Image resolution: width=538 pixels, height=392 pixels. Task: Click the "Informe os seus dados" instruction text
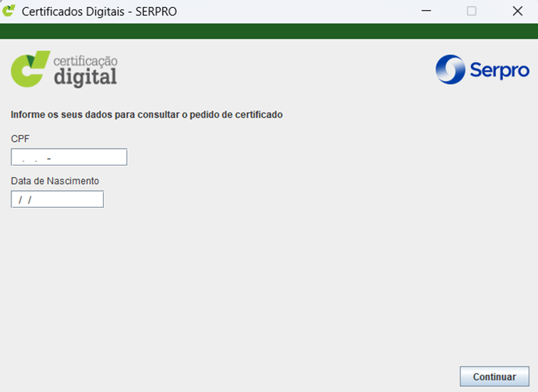[147, 115]
